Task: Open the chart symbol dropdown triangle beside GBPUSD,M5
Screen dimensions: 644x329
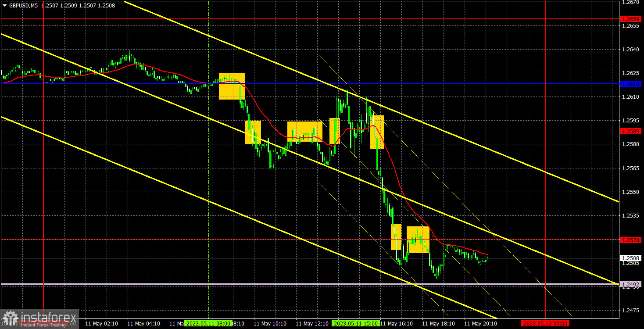Action: (4, 6)
